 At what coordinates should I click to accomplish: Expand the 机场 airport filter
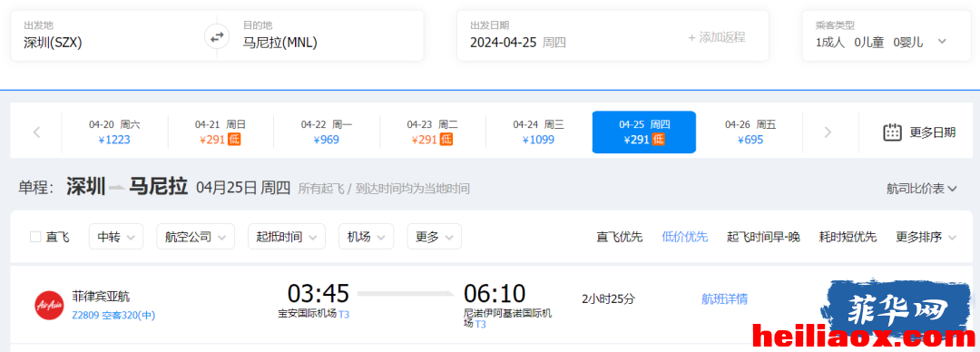[367, 237]
